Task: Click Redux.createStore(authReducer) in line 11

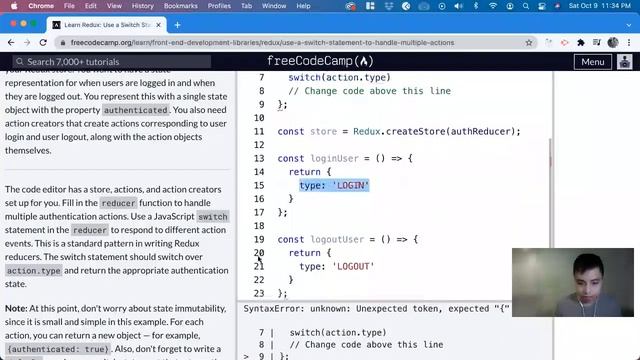Action: (x=436, y=131)
